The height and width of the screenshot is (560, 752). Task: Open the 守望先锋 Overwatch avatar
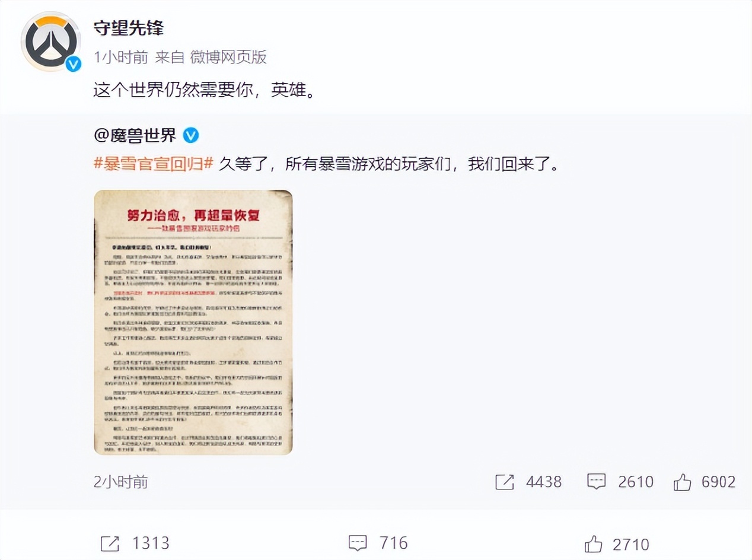coord(50,42)
